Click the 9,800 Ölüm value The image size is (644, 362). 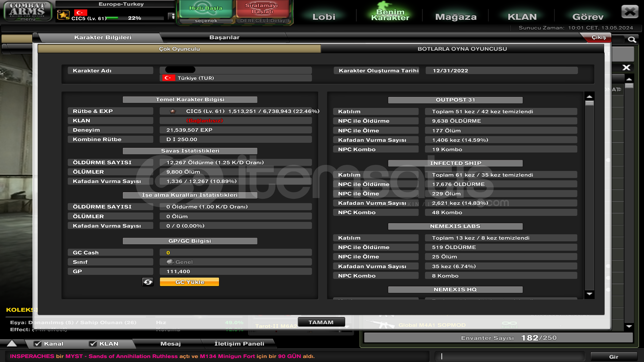coord(183,172)
